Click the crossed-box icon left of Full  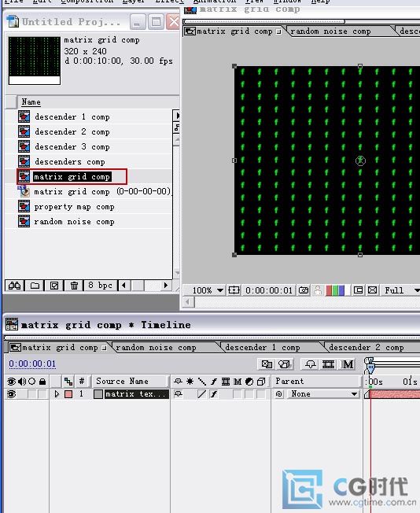372,290
